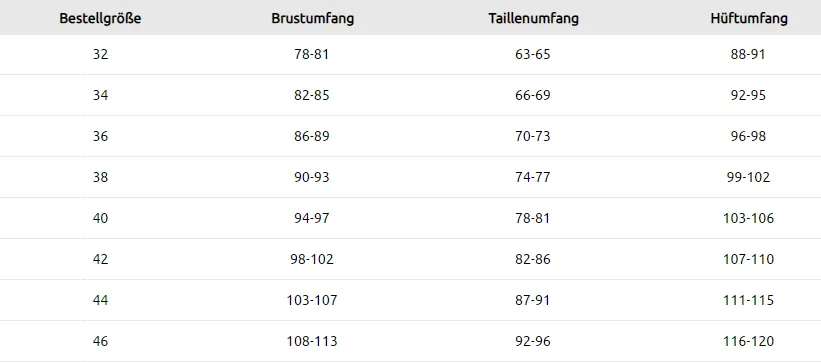
Task: Select Hüftumfang value 88-91
Action: (x=748, y=54)
